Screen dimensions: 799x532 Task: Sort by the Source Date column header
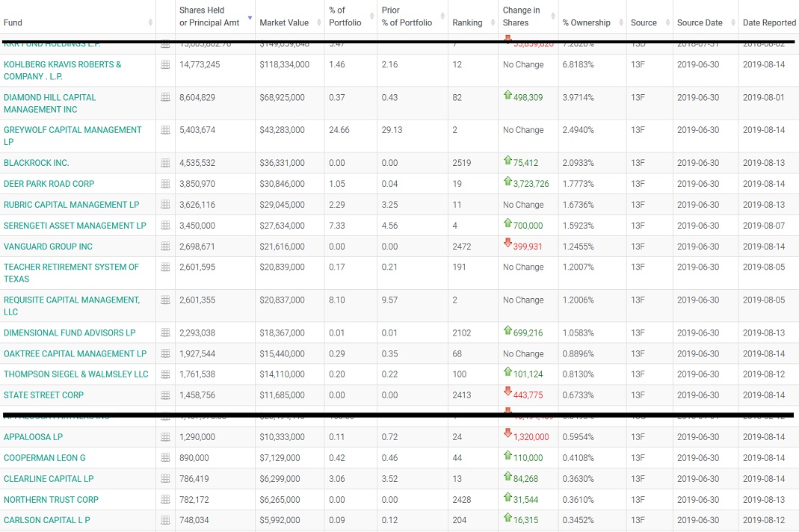[700, 22]
